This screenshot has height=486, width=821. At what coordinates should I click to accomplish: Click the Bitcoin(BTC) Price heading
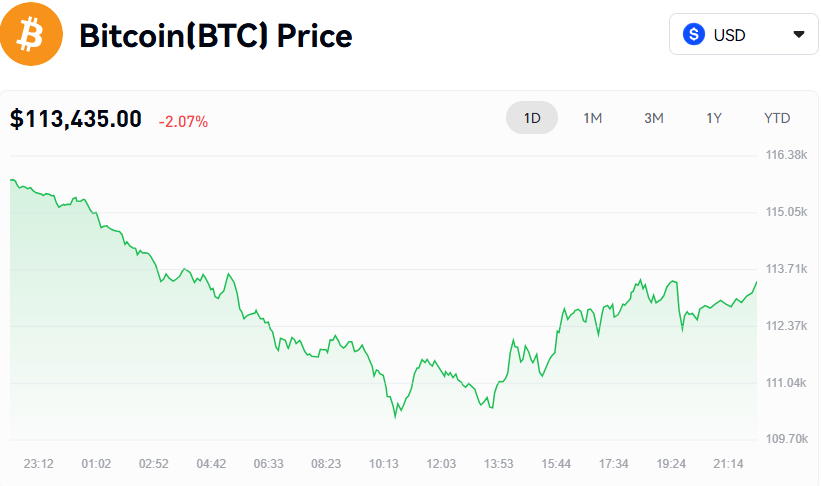pos(215,36)
